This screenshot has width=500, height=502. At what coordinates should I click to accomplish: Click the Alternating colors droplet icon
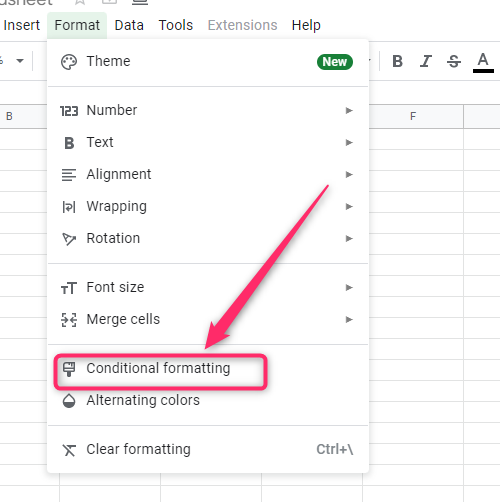[x=69, y=401]
